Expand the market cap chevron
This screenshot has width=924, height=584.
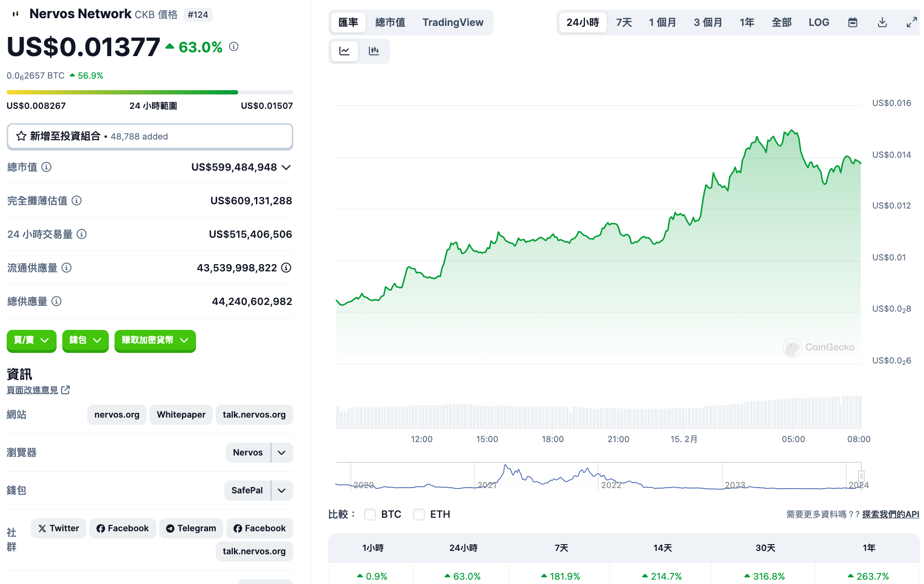click(287, 167)
